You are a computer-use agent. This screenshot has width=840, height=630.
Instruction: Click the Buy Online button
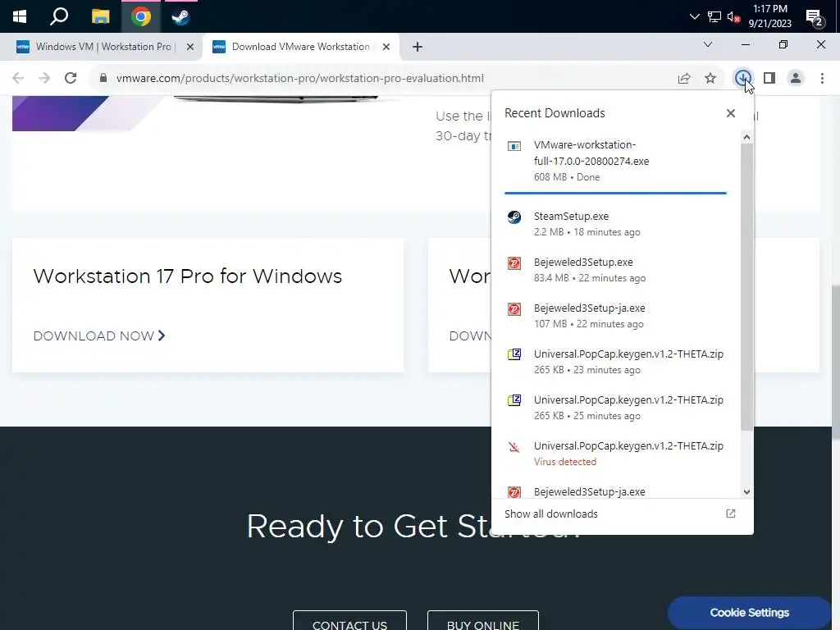point(483,622)
